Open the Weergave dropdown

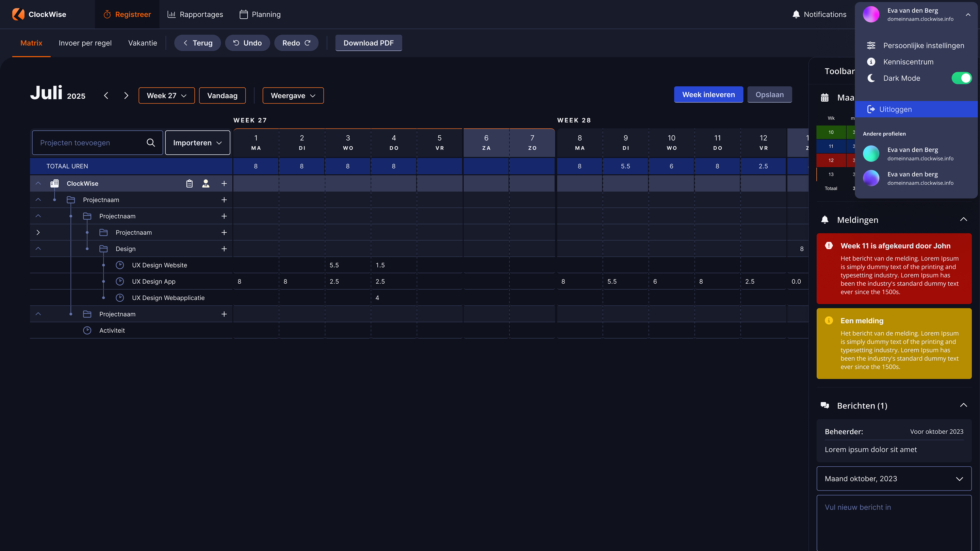293,96
